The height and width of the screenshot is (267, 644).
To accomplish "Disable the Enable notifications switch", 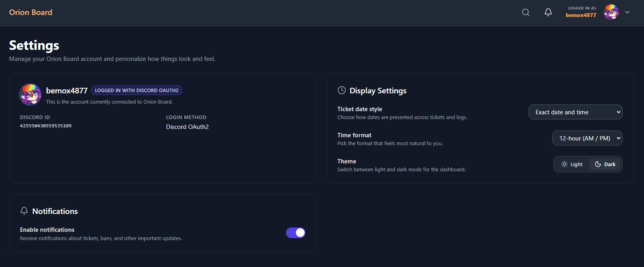I will pos(295,233).
